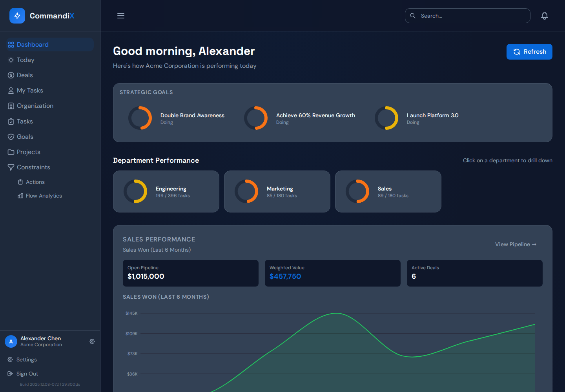The height and width of the screenshot is (392, 565).
Task: Focus the Search input field
Action: point(468,16)
